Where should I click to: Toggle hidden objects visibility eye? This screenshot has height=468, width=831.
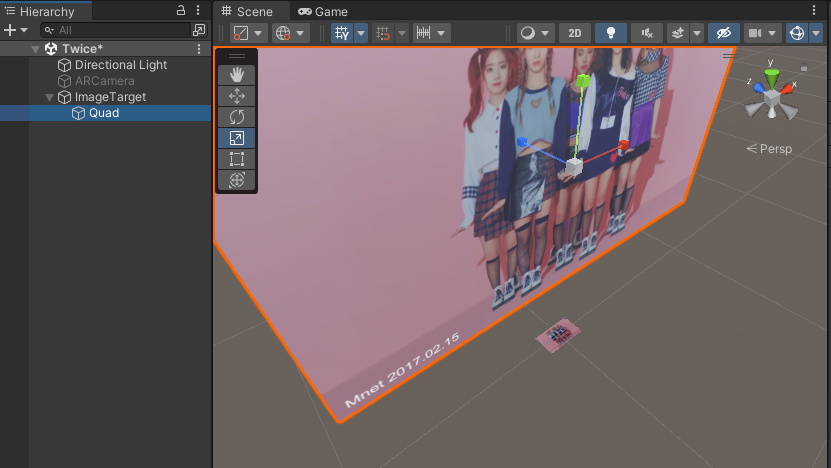[723, 33]
